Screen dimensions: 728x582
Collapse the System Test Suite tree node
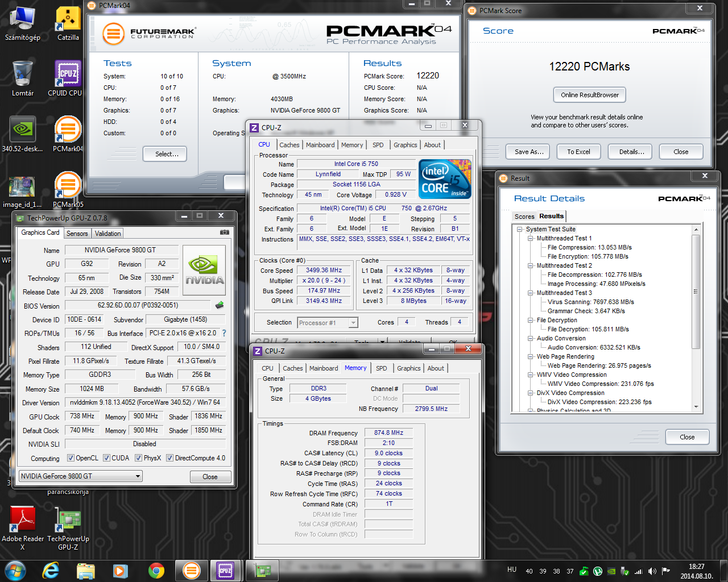(x=520, y=229)
